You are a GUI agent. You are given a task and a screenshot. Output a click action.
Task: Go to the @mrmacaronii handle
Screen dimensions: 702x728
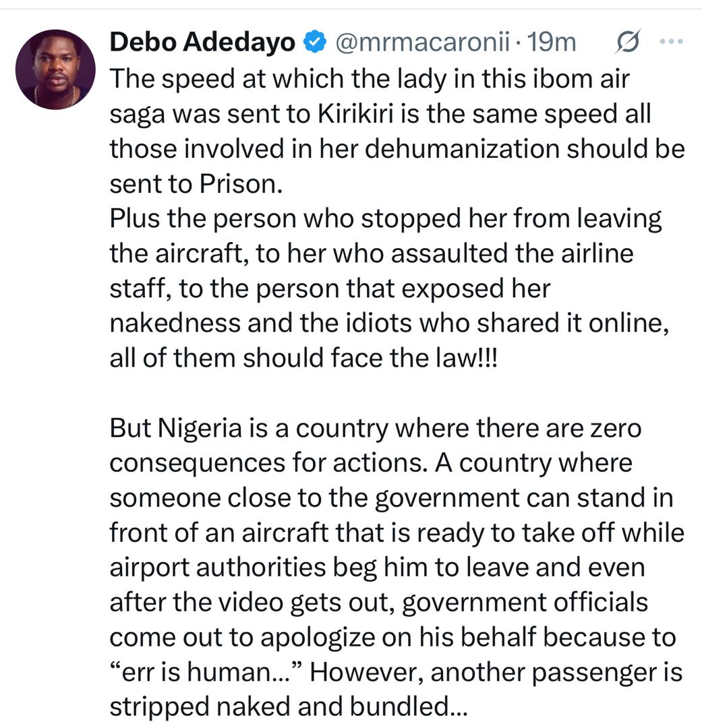click(x=419, y=43)
